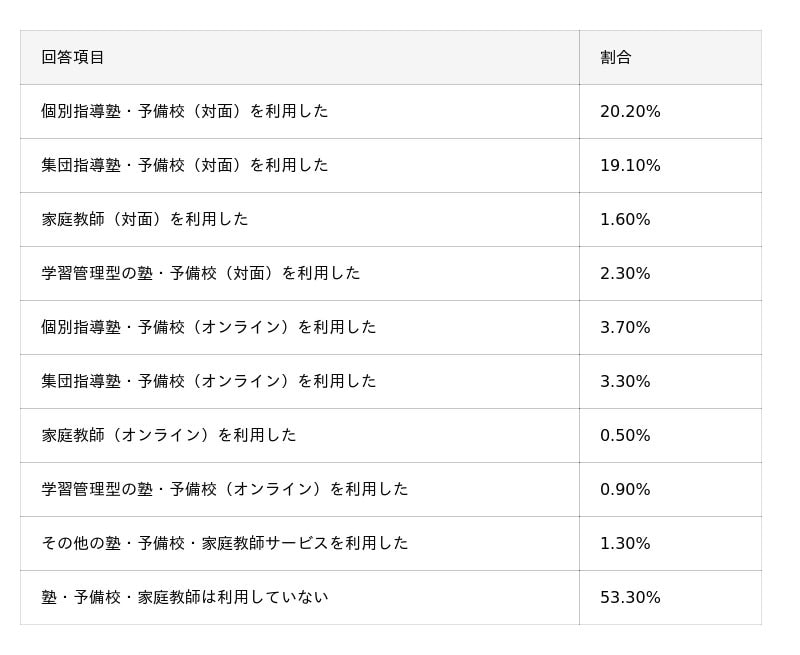Click the 0.90% percentage cell
This screenshot has width=800, height=655.
pos(625,489)
